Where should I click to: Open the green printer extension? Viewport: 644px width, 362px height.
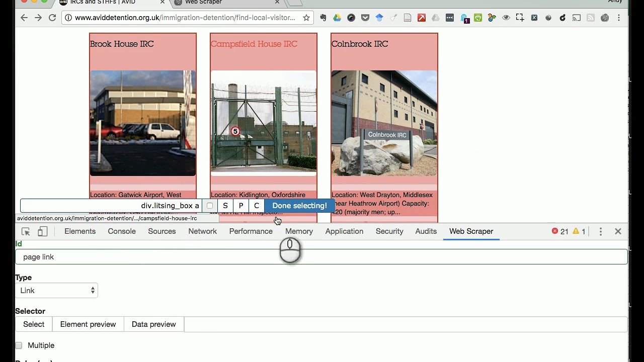tap(478, 18)
